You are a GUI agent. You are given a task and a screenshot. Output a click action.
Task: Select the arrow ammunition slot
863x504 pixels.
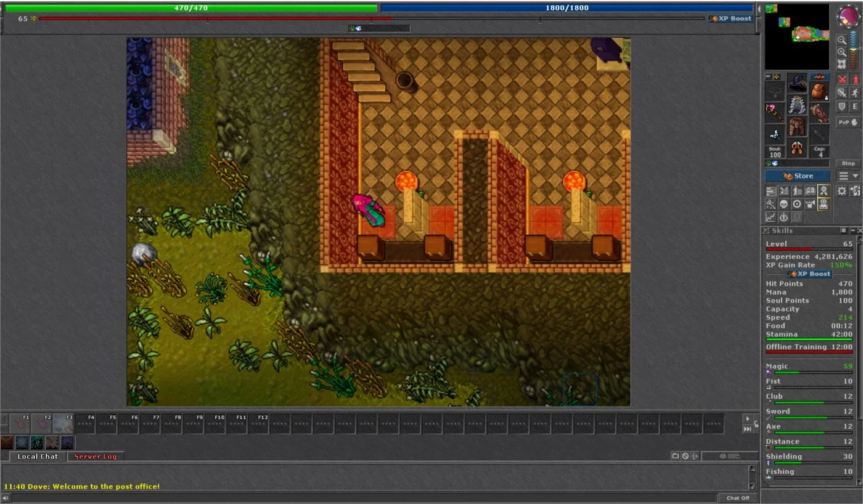819,135
